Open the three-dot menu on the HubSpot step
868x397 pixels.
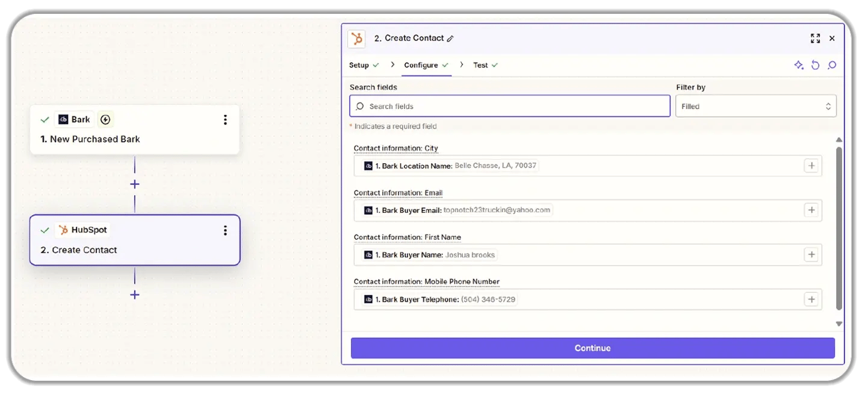[x=225, y=230]
